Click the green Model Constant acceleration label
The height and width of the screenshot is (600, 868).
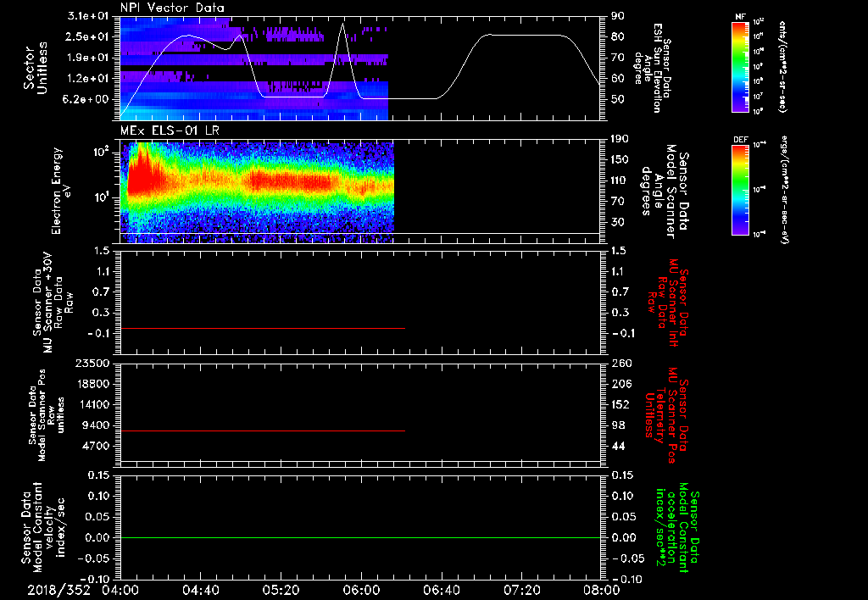point(677,527)
